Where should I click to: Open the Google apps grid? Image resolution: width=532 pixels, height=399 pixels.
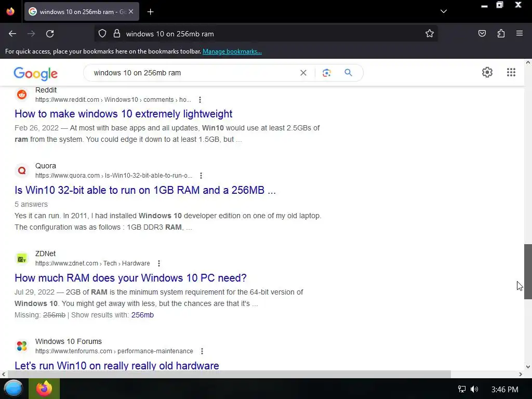pyautogui.click(x=511, y=72)
